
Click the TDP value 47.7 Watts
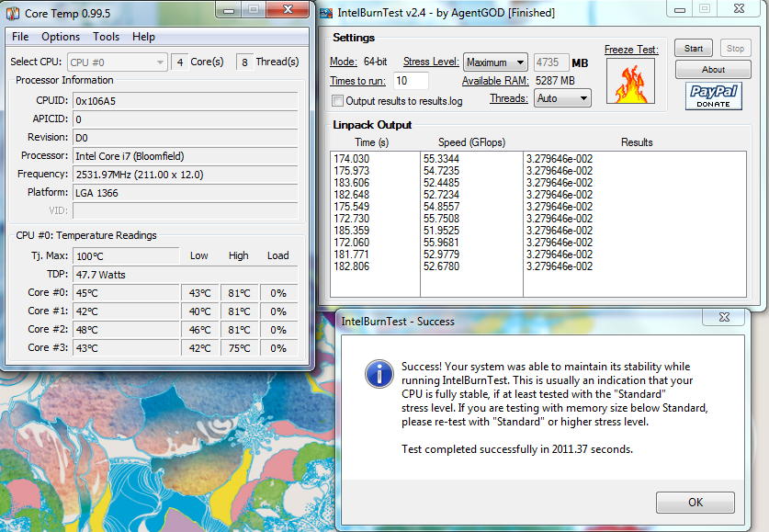click(186, 275)
